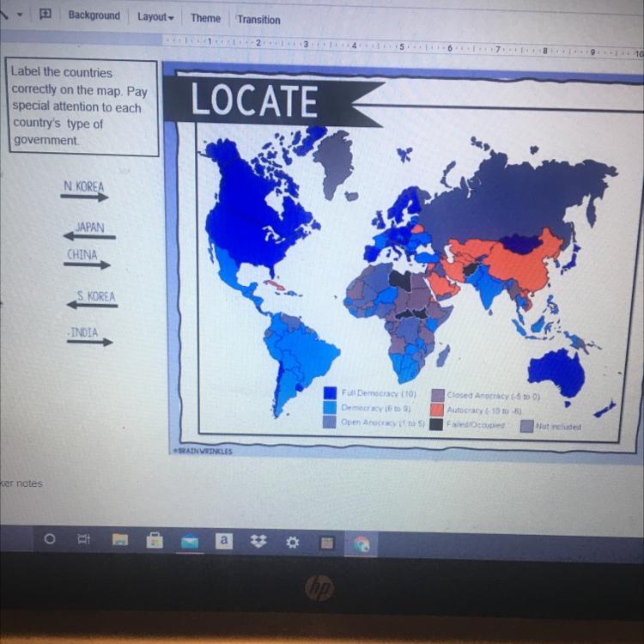The image size is (644, 644).
Task: Click the Theme button
Action: pos(205,19)
